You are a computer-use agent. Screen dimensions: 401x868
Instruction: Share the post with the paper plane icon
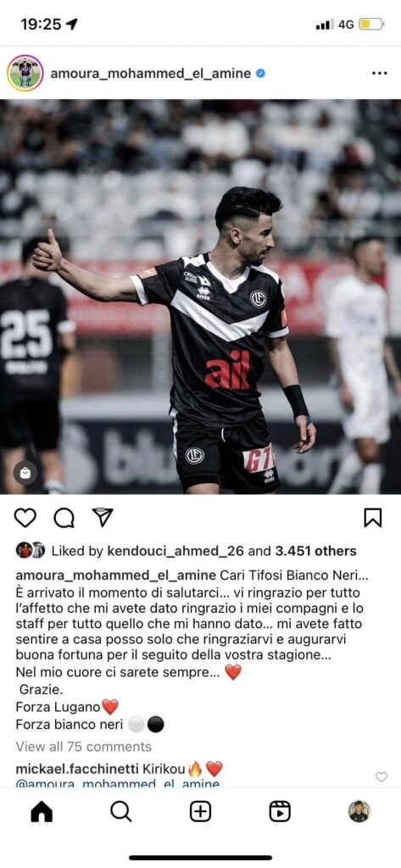point(103,517)
